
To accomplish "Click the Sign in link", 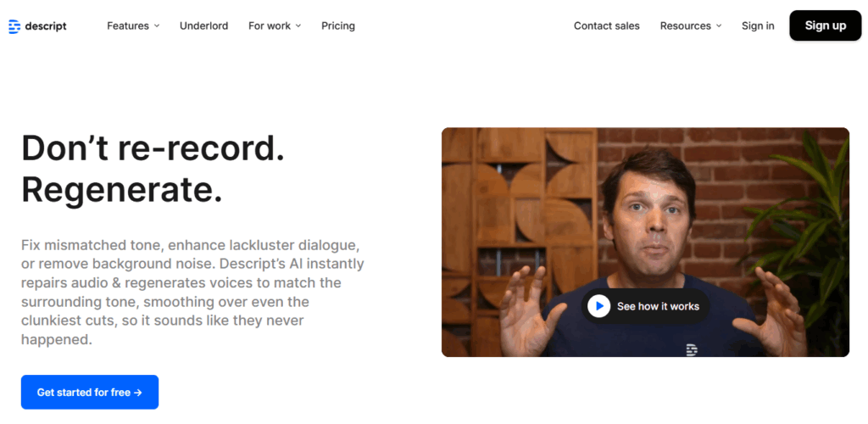I will [x=758, y=26].
